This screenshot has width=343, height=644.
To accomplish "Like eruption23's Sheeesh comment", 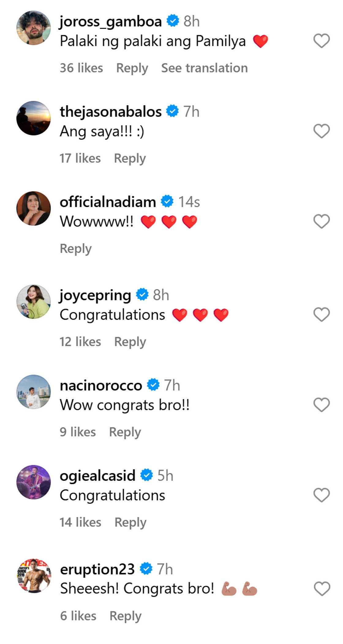I will (322, 589).
